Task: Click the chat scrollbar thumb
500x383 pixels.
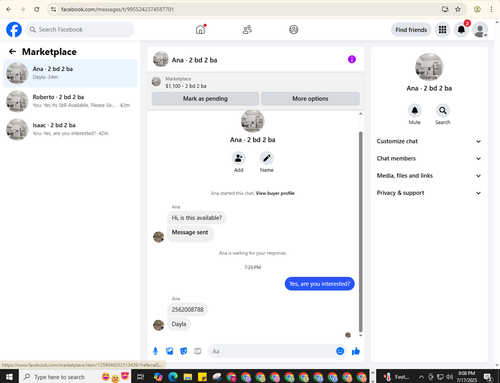Action: pos(360,232)
